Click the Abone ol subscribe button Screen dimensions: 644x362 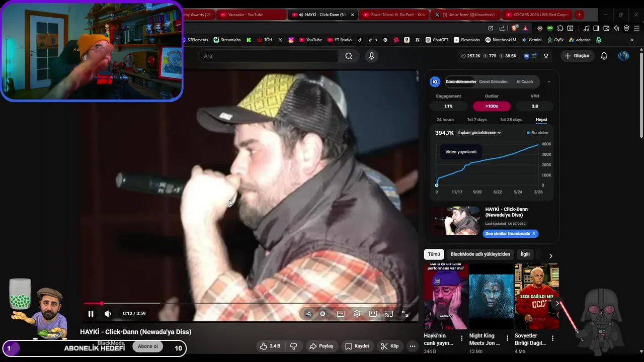click(148, 346)
